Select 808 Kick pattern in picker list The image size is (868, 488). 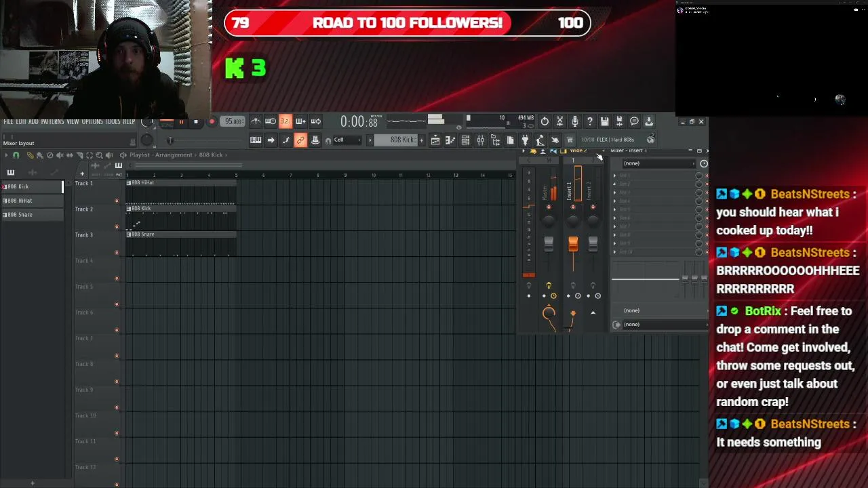click(31, 186)
